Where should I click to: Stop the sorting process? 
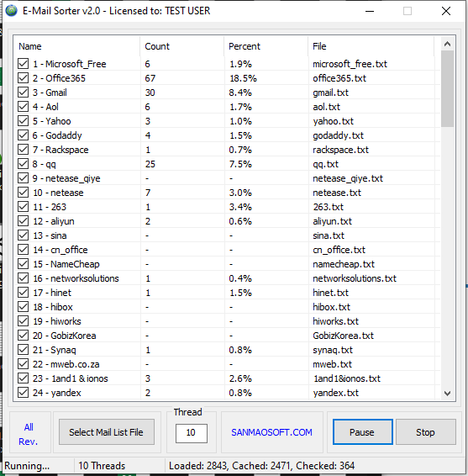point(425,432)
